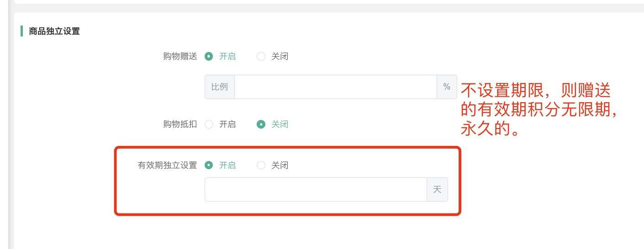Select 关闭 for 购物赠送
Viewport: 644px width, 249px height.
coord(261,57)
